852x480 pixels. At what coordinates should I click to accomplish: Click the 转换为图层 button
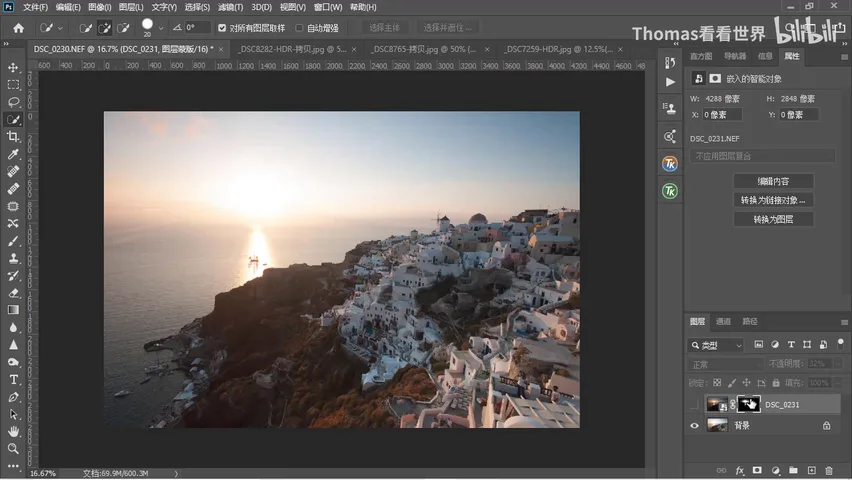773,219
